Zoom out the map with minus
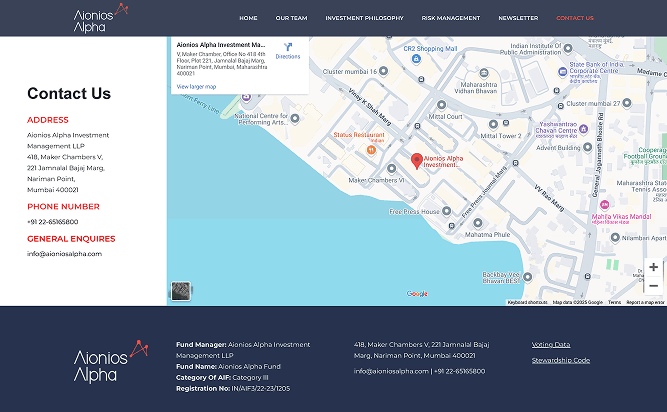The height and width of the screenshot is (412, 667). point(653,286)
